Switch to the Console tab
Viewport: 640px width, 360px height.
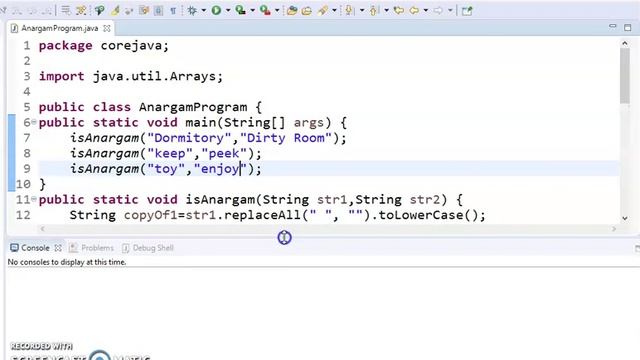(35, 248)
